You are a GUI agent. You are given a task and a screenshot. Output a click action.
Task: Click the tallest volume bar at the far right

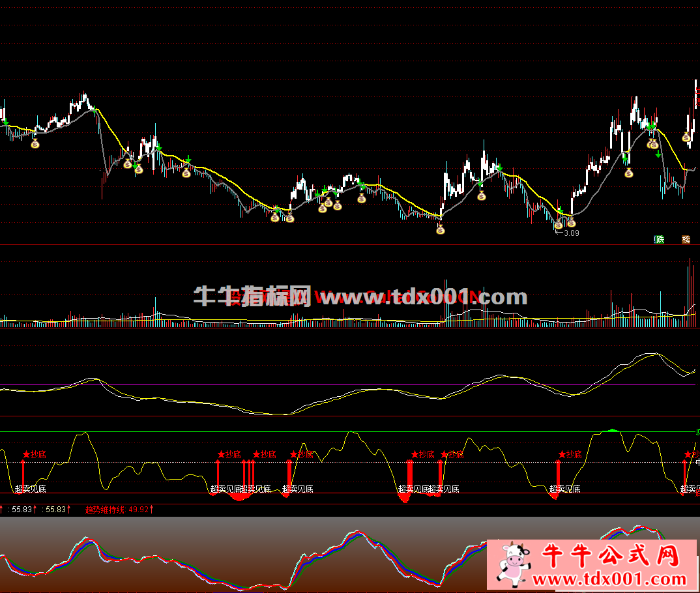click(690, 292)
